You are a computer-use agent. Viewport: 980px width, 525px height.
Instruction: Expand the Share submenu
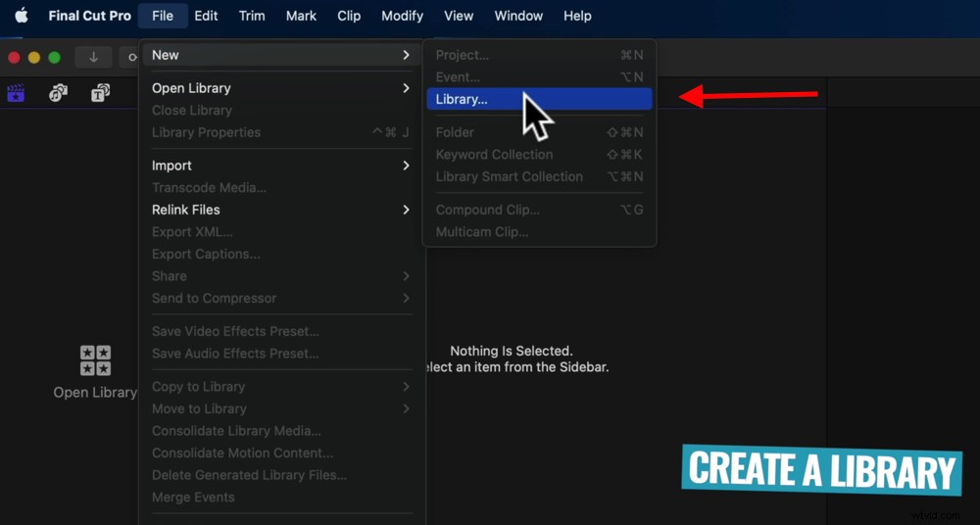(282, 276)
